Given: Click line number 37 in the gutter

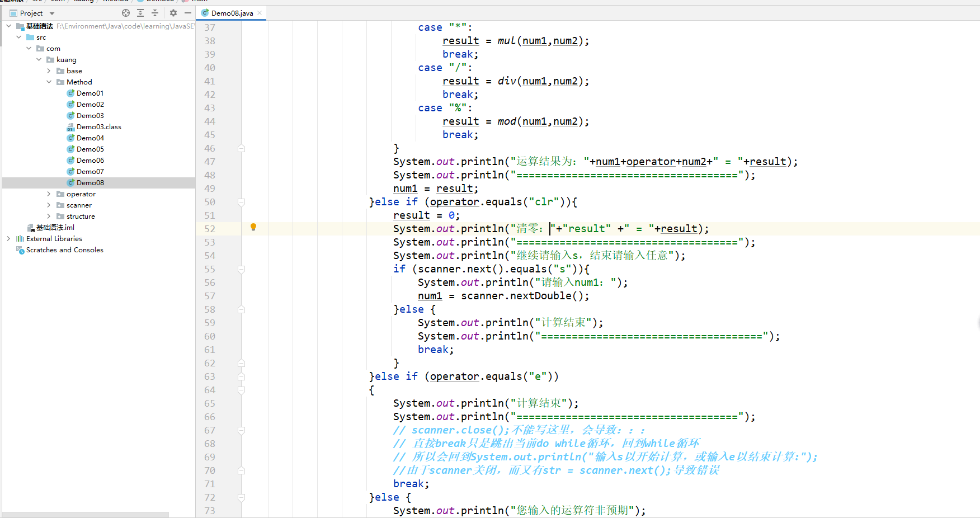Looking at the screenshot, I should tap(210, 27).
